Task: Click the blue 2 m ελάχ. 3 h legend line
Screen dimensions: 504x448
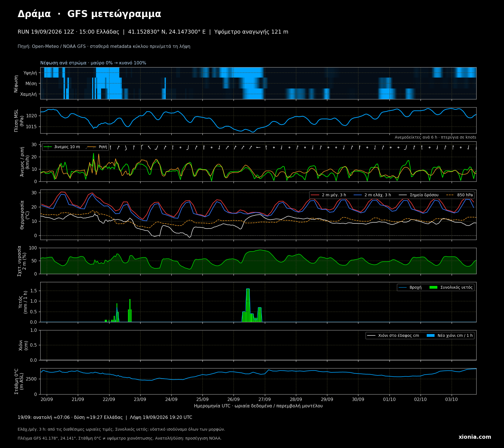Action: (x=358, y=195)
